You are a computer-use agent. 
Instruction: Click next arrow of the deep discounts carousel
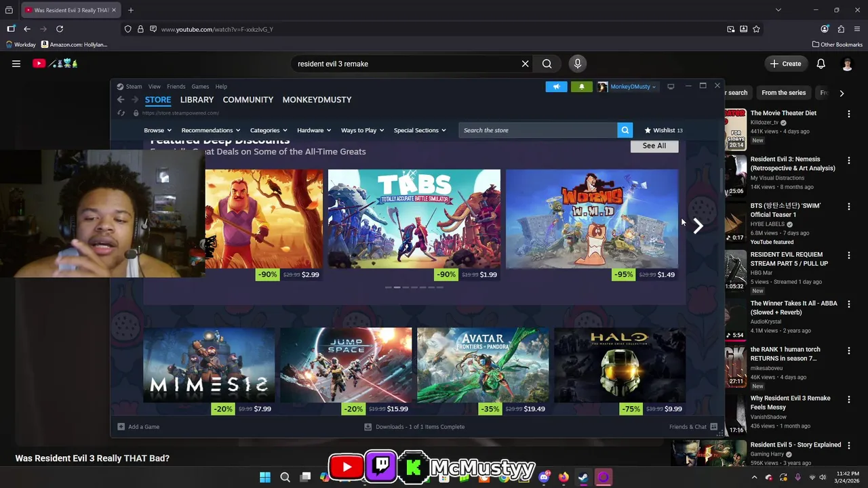coord(698,226)
